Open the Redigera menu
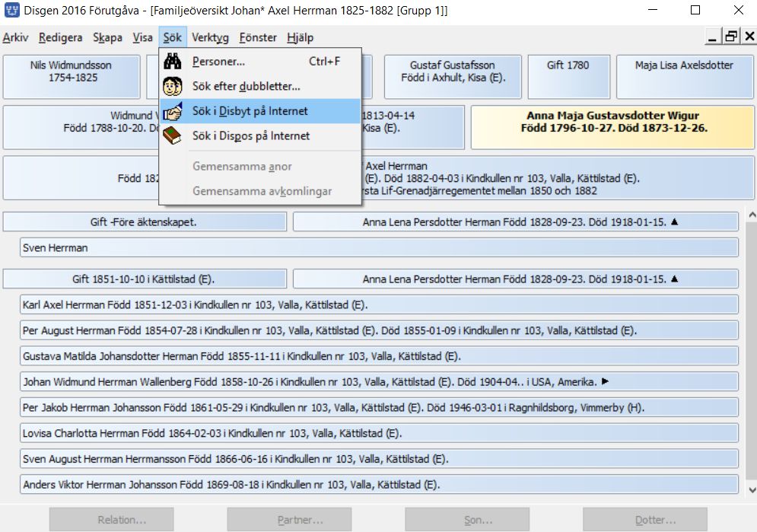Viewport: 757px width, 532px height. [60, 37]
